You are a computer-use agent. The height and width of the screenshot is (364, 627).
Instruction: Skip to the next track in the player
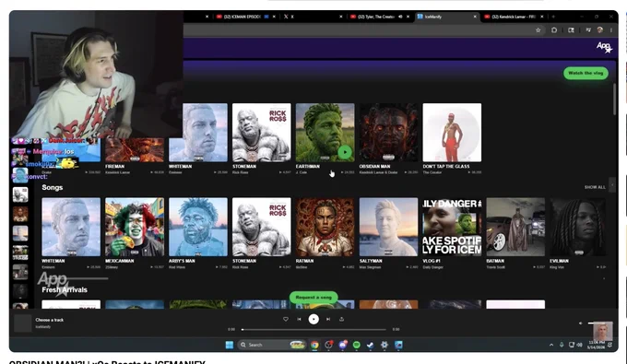tap(328, 319)
